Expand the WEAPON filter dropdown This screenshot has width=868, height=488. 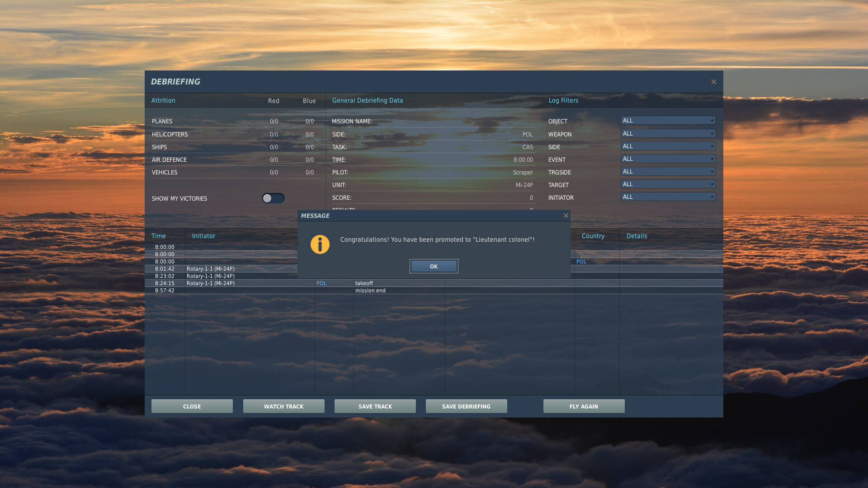(668, 134)
